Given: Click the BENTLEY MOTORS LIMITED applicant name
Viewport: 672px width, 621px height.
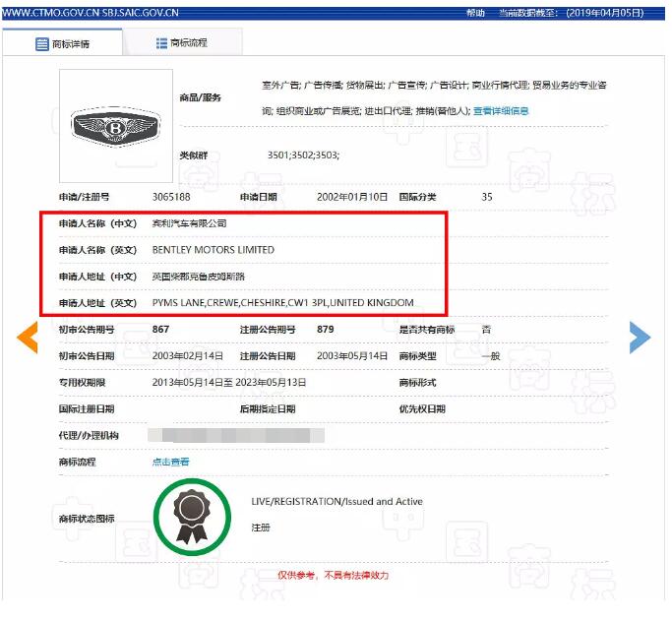Looking at the screenshot, I should point(214,250).
